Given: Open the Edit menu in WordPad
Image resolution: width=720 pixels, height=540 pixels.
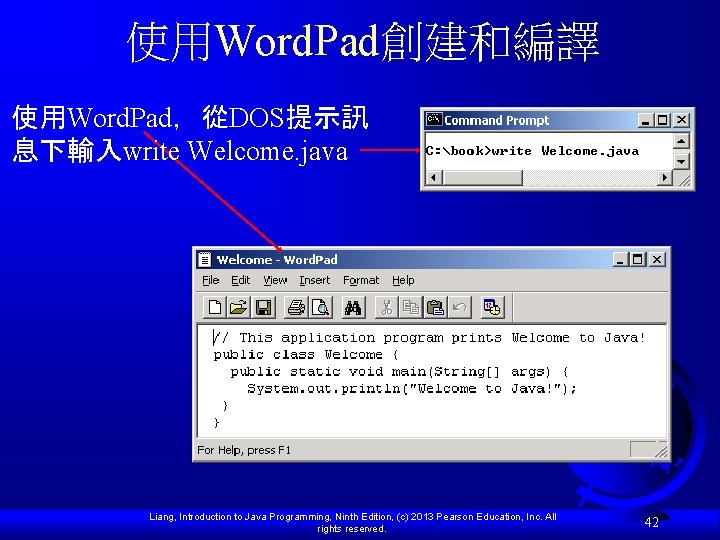Looking at the screenshot, I should (x=241, y=280).
